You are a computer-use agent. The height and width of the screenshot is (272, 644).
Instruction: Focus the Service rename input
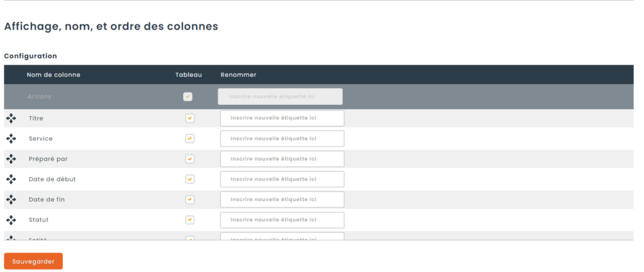point(282,139)
